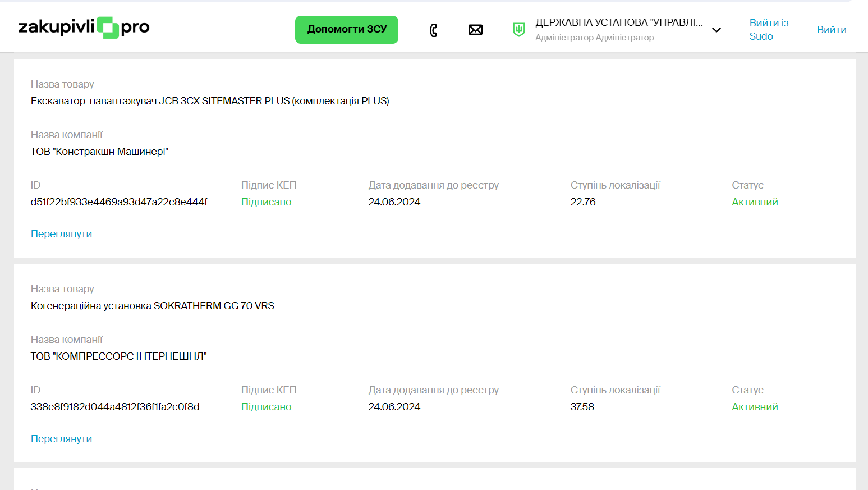Log out using the Вийти link
Screen dimensions: 868x490
pyautogui.click(x=831, y=30)
